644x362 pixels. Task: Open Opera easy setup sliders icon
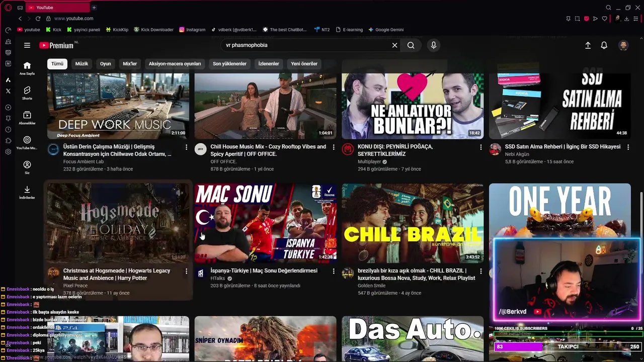pyautogui.click(x=636, y=19)
